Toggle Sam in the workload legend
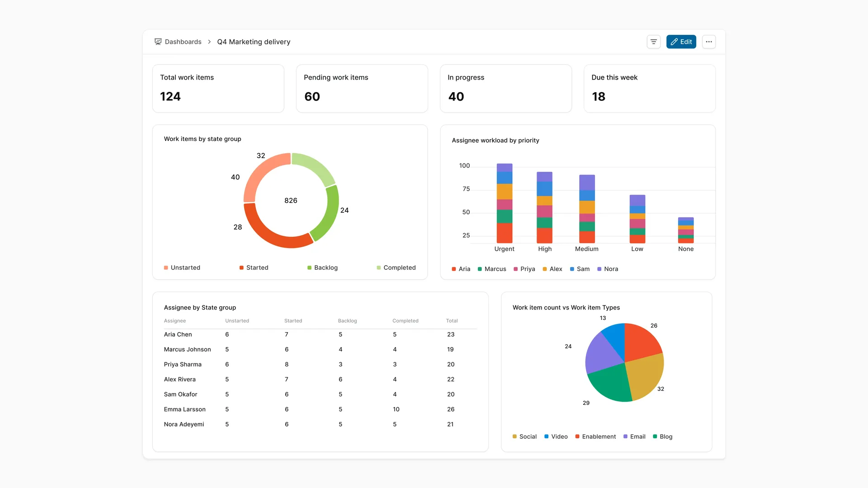This screenshot has height=488, width=868. pyautogui.click(x=580, y=269)
